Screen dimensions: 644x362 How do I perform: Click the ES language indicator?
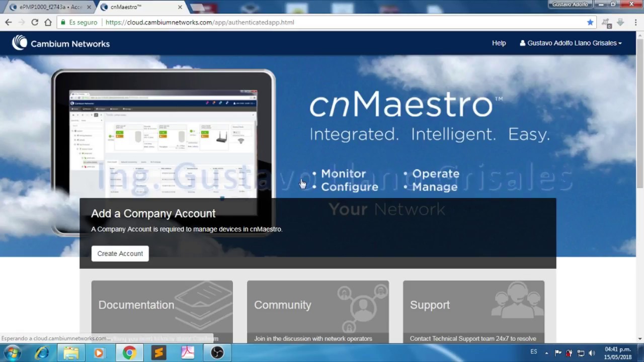(534, 352)
